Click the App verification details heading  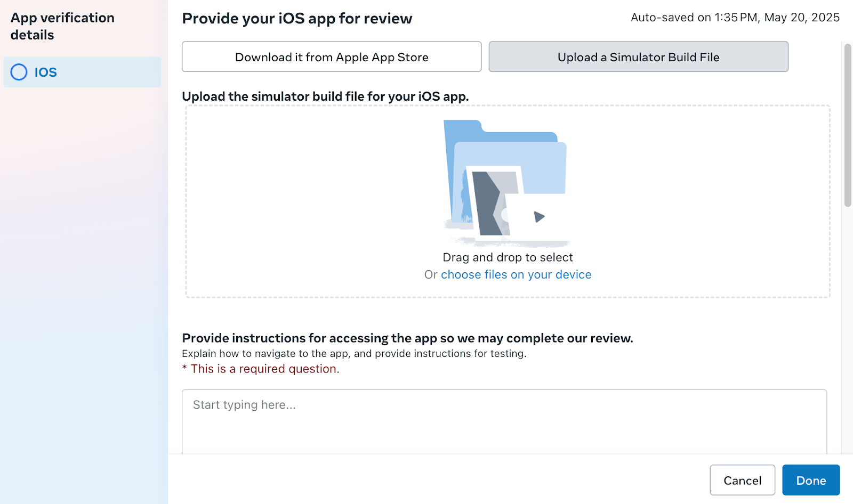(x=62, y=26)
